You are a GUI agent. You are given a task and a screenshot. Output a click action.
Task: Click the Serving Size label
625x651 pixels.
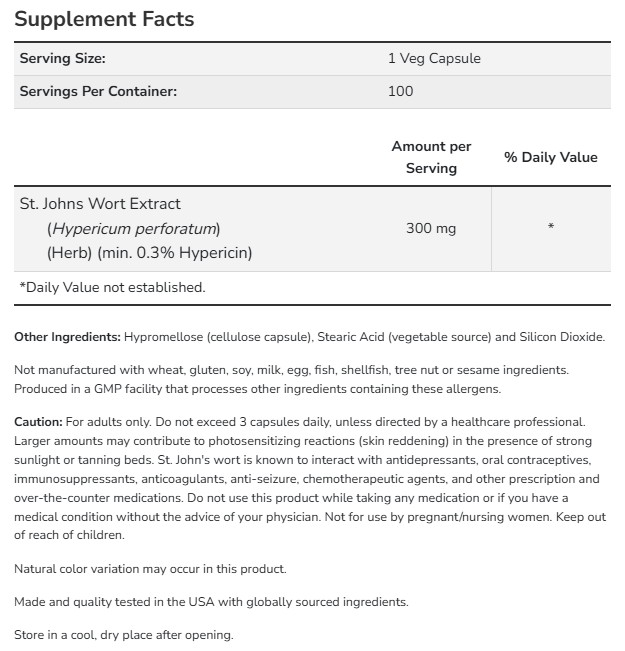point(62,58)
